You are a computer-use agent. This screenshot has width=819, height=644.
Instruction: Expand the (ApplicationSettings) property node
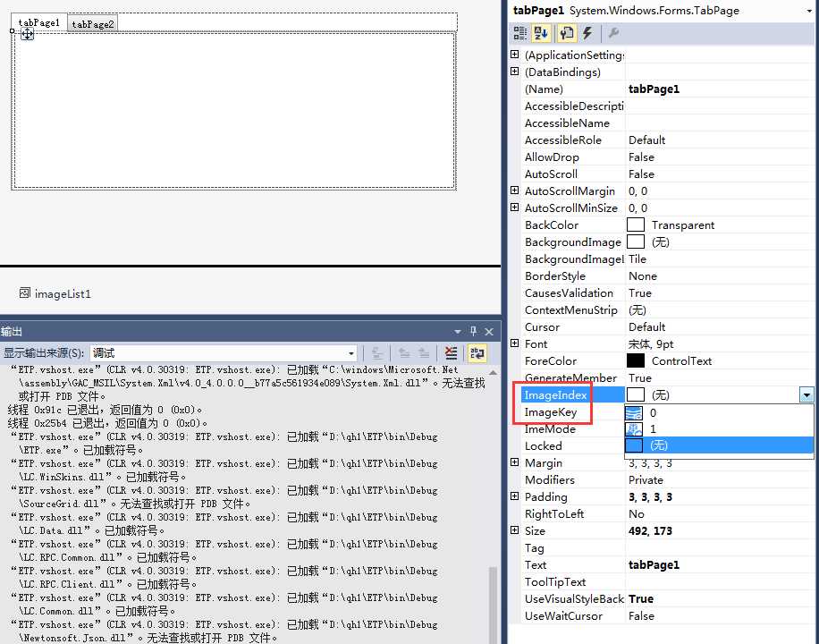coord(514,55)
